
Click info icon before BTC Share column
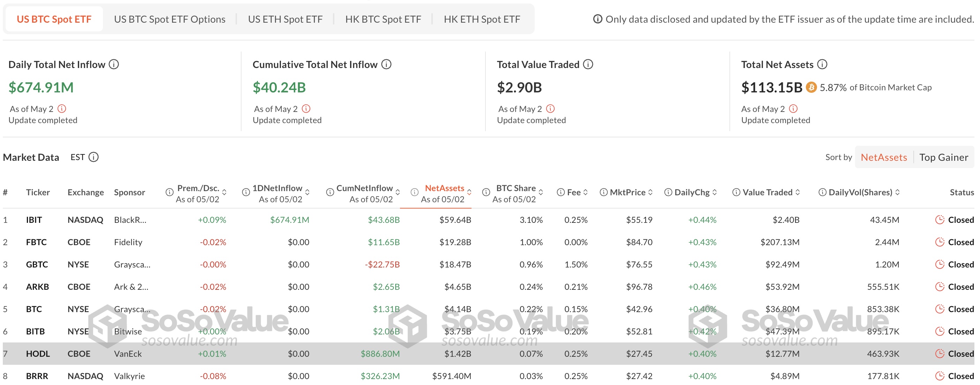tap(486, 192)
